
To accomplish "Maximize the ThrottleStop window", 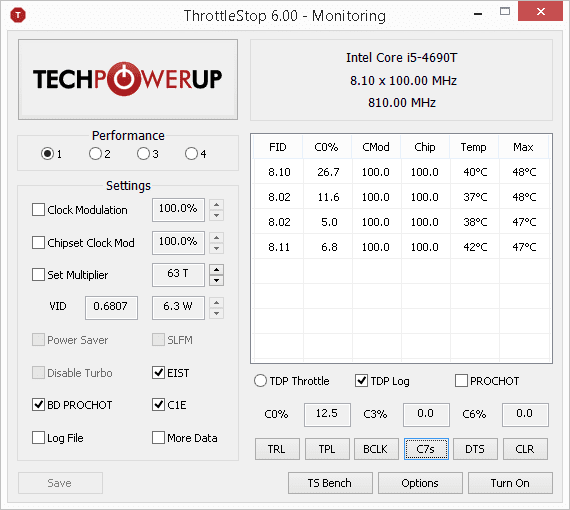I will (x=505, y=12).
